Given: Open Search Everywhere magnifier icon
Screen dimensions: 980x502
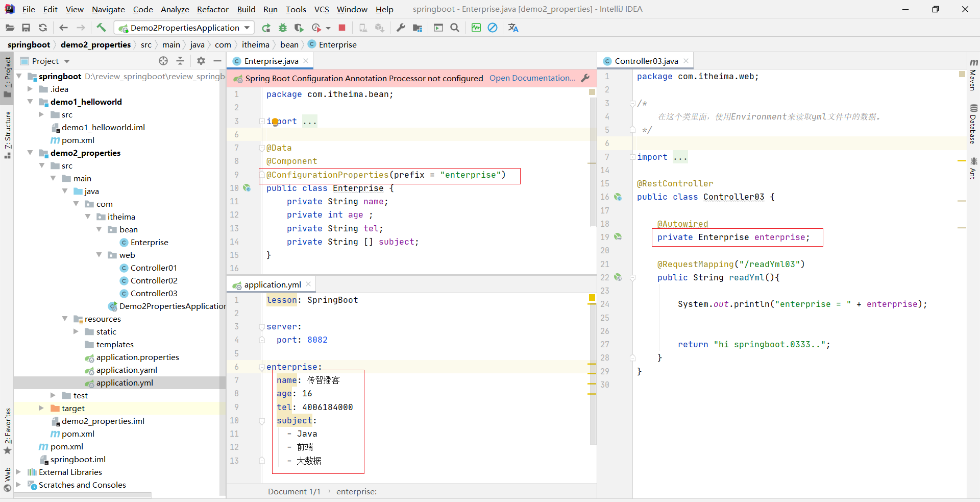Looking at the screenshot, I should pyautogui.click(x=455, y=28).
